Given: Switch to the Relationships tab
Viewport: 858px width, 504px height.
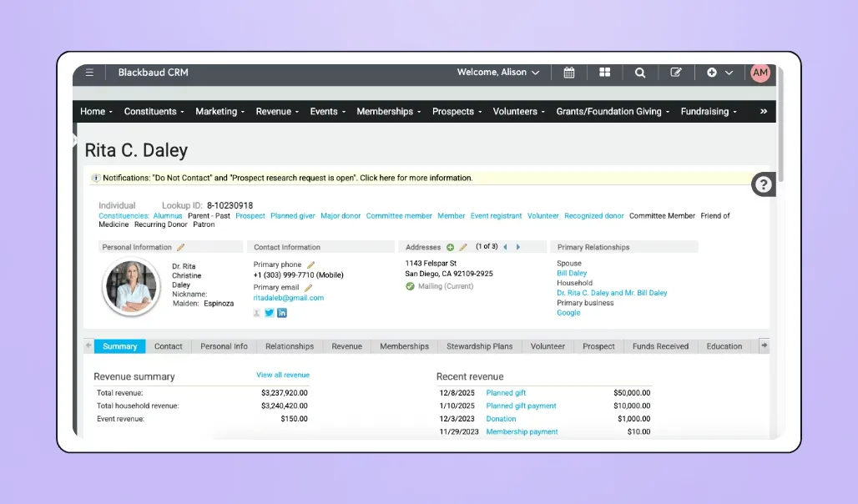Looking at the screenshot, I should tap(290, 346).
